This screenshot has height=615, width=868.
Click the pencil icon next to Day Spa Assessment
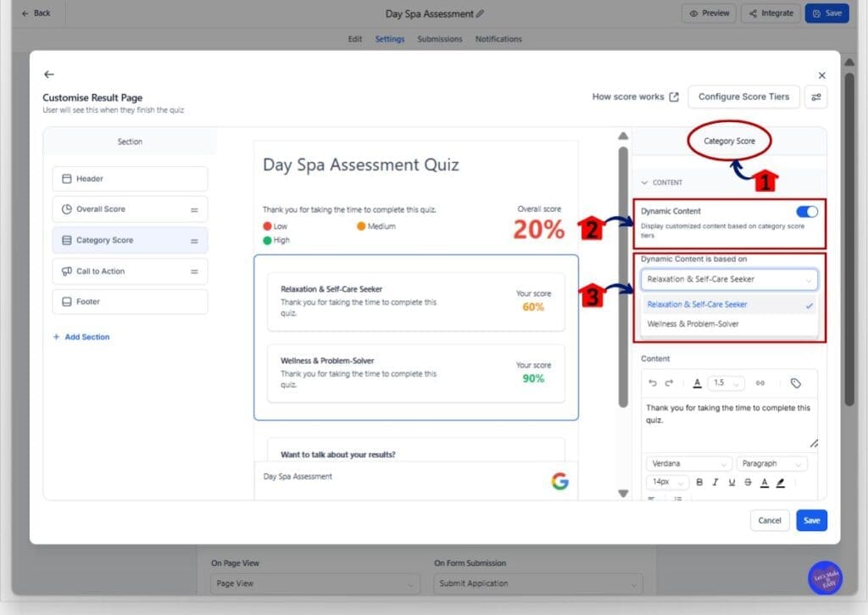480,14
